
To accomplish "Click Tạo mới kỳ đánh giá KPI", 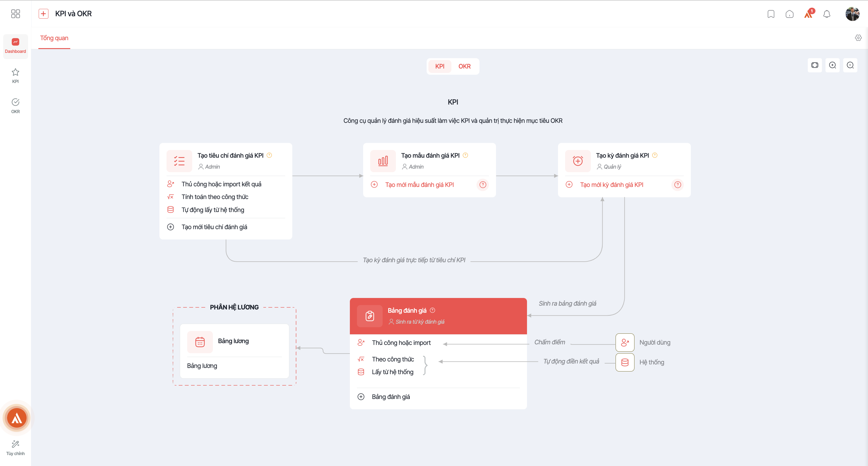I will (x=611, y=185).
